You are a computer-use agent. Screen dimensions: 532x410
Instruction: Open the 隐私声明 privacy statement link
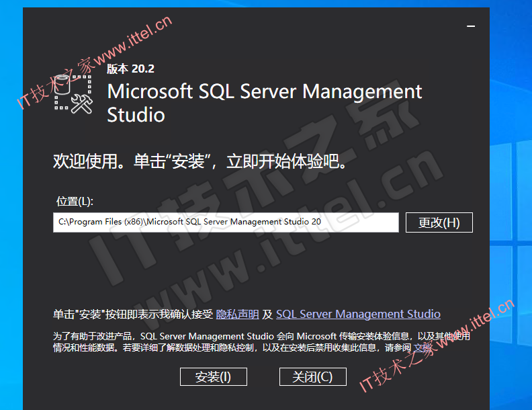point(238,315)
